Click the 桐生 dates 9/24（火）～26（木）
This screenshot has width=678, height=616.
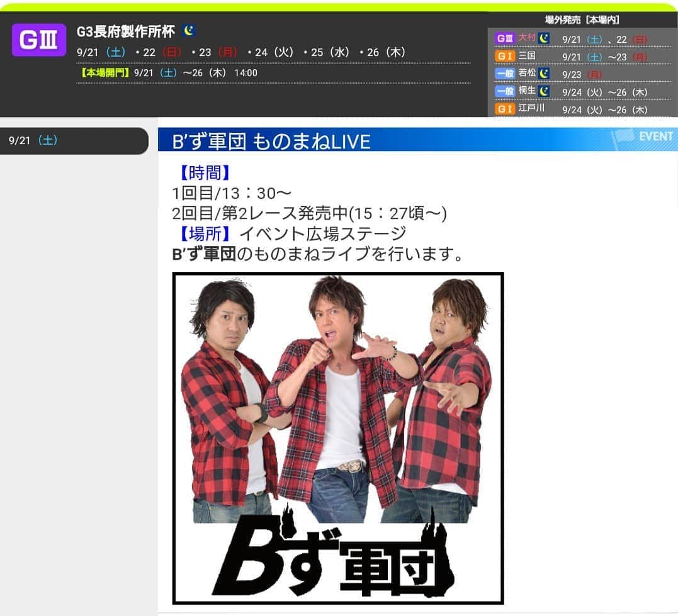(604, 92)
